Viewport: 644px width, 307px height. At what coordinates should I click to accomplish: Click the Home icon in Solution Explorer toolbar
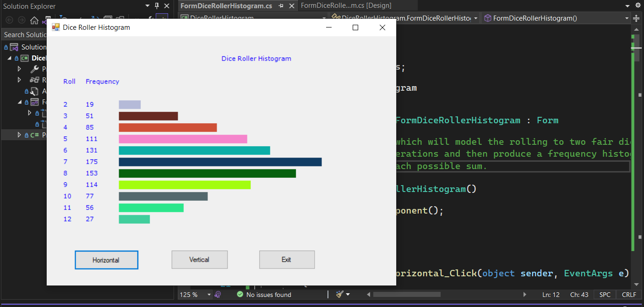(33, 20)
